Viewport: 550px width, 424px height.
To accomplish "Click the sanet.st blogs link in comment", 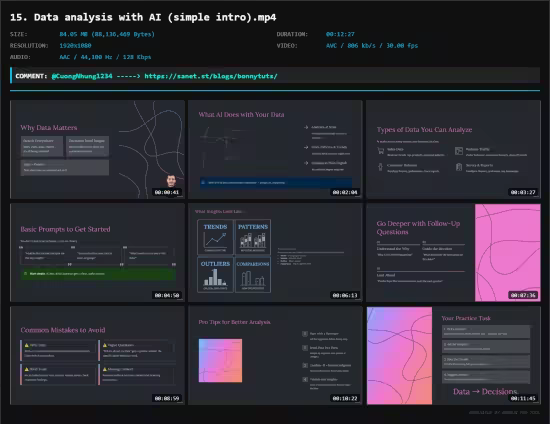I will (211, 76).
